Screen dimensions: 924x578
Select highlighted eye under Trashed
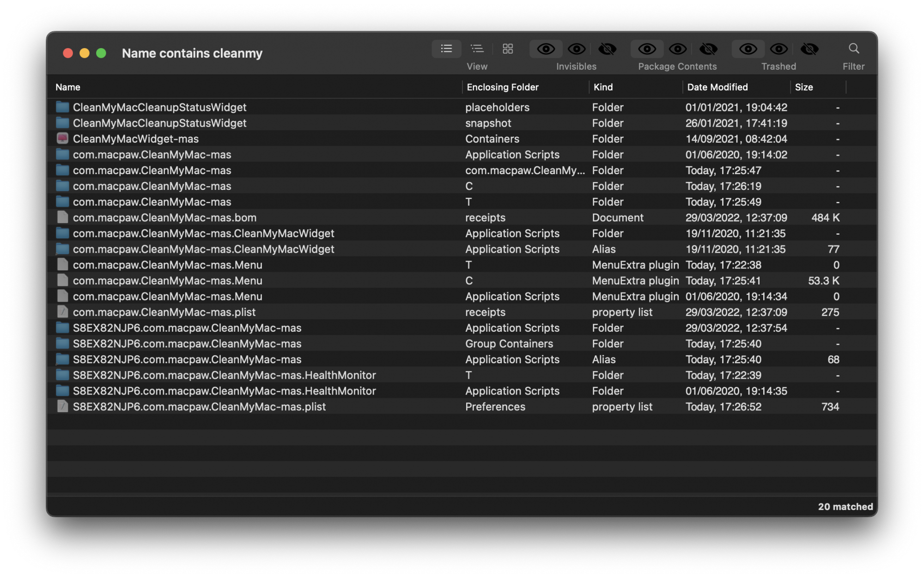tap(748, 49)
